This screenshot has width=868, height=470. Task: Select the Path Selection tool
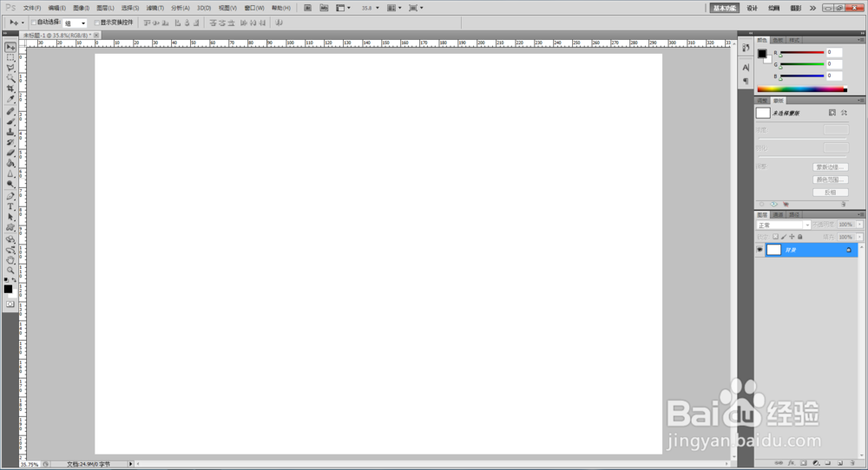point(10,218)
